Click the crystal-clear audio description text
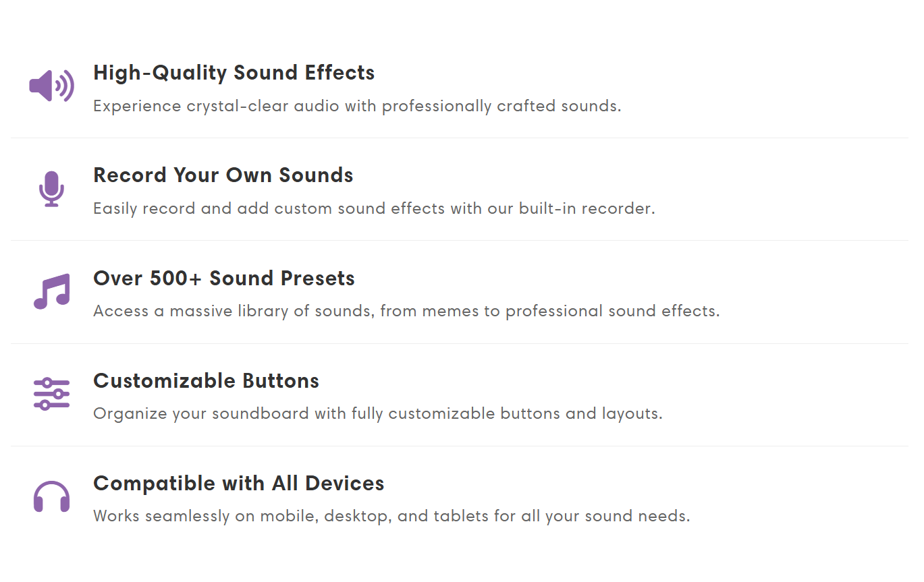The image size is (924, 582). tap(357, 107)
